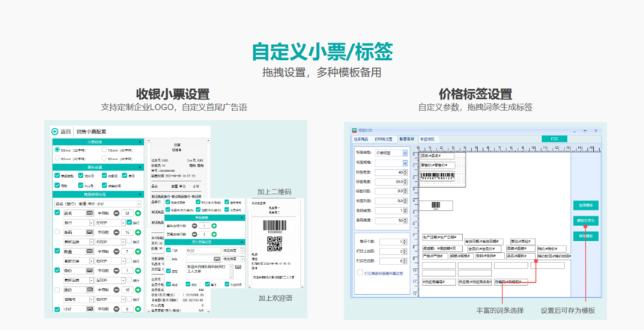Click the plus icon in 数量 row
This screenshot has width=644, height=330.
138,251
